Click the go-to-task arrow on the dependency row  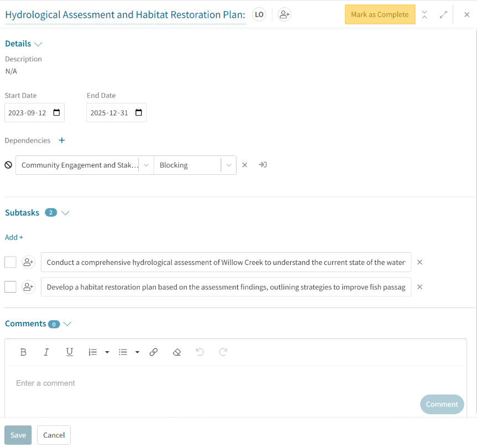[x=263, y=165]
